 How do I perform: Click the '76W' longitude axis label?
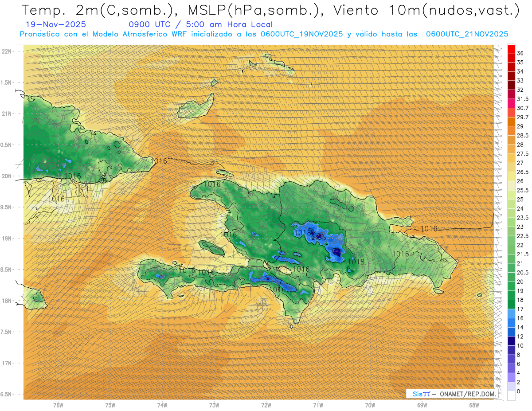coord(58,405)
